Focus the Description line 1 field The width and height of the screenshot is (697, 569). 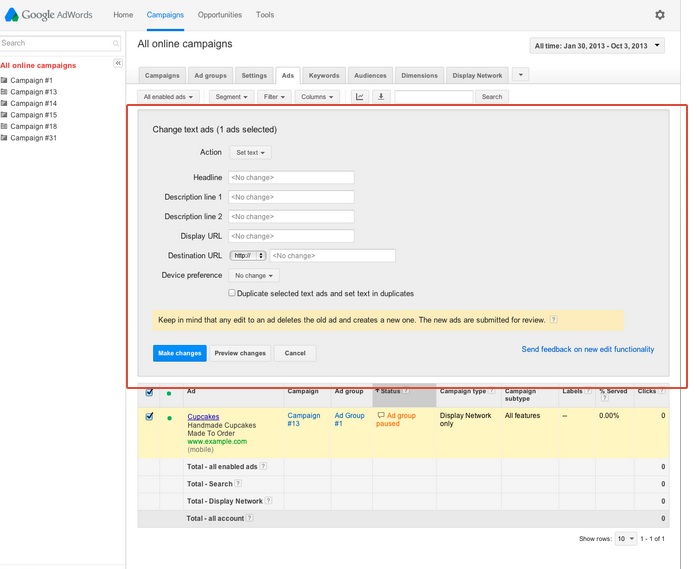click(291, 197)
